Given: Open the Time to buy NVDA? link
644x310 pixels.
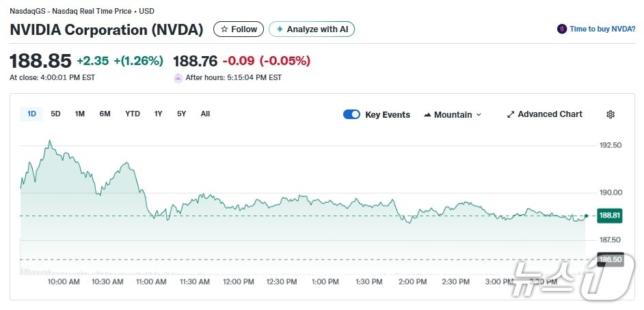Looking at the screenshot, I should pyautogui.click(x=602, y=29).
